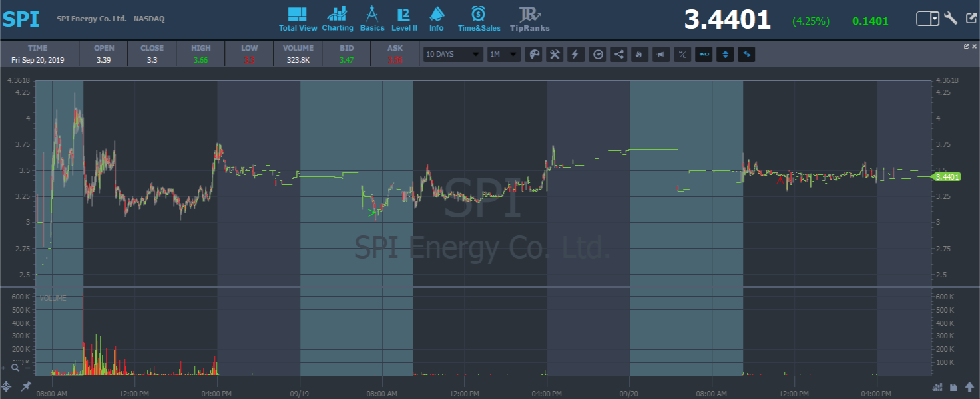The image size is (980, 399).
Task: Click the crosshair icon at bottom left
Action: click(x=6, y=386)
